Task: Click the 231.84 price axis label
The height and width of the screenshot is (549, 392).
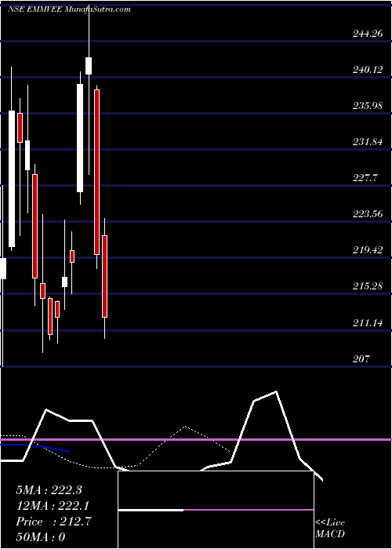Action: [x=368, y=142]
